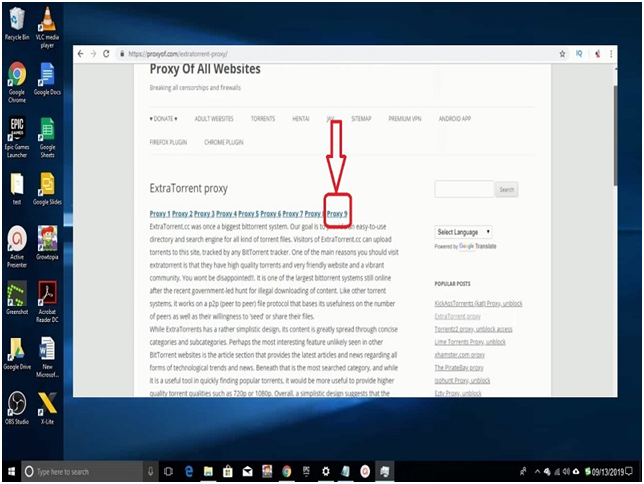The width and height of the screenshot is (644, 484).
Task: Reload the page in browser
Action: (106, 54)
